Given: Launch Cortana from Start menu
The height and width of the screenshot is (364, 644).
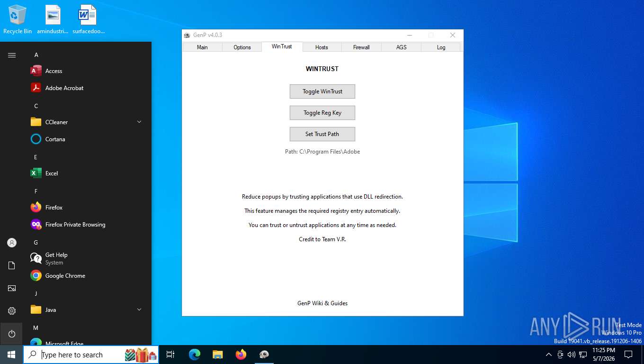Looking at the screenshot, I should click(x=88, y=139).
